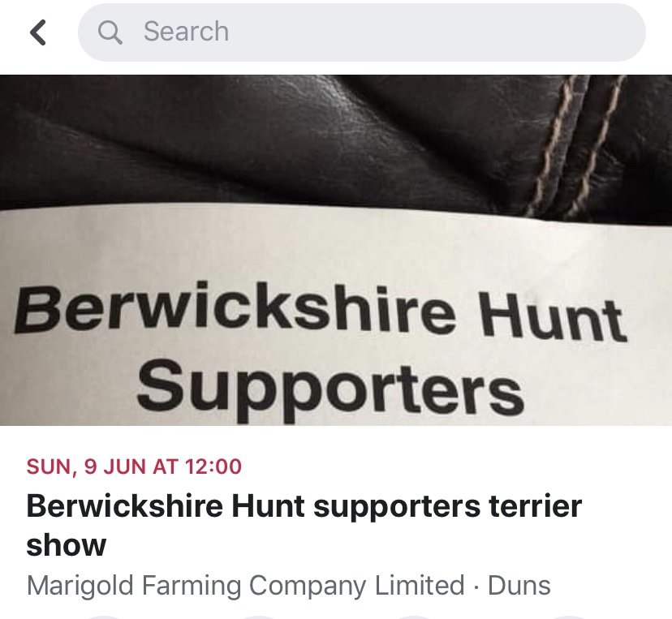672x619 pixels.
Task: Open Marigold Farming Company Limited location
Action: click(x=246, y=586)
